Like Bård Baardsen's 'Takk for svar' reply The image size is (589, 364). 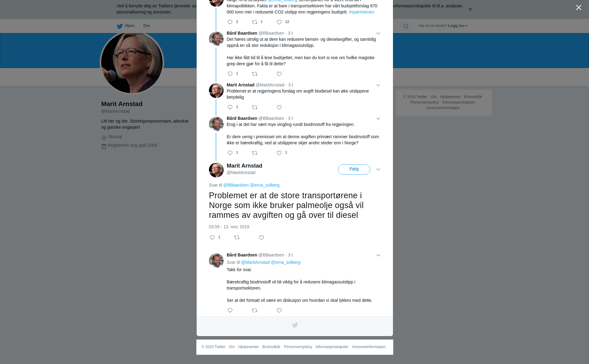279,310
